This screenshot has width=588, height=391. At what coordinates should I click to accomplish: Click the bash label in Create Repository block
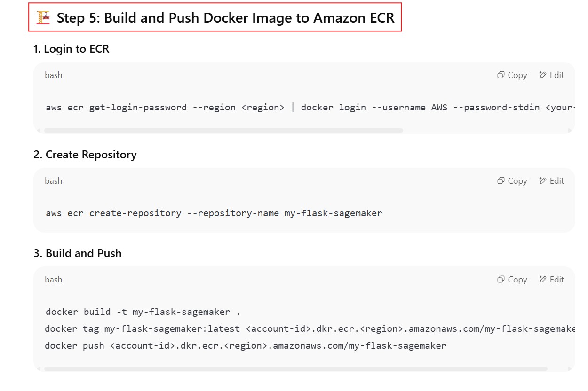[54, 181]
